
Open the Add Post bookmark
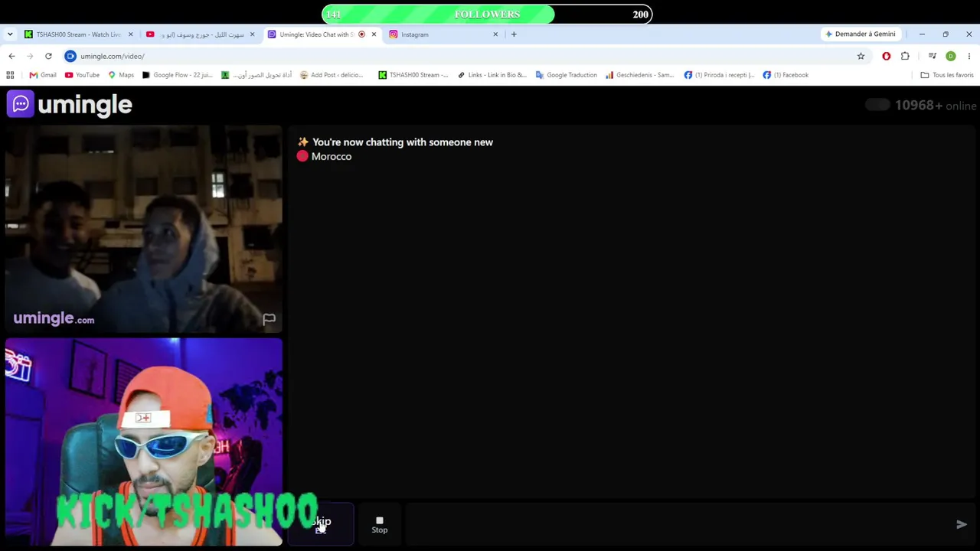click(x=332, y=75)
